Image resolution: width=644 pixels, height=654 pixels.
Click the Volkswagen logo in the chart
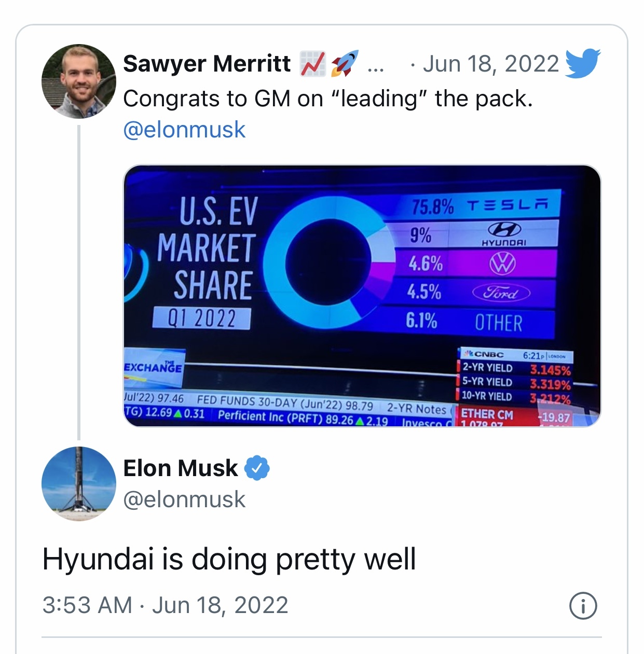point(502,263)
